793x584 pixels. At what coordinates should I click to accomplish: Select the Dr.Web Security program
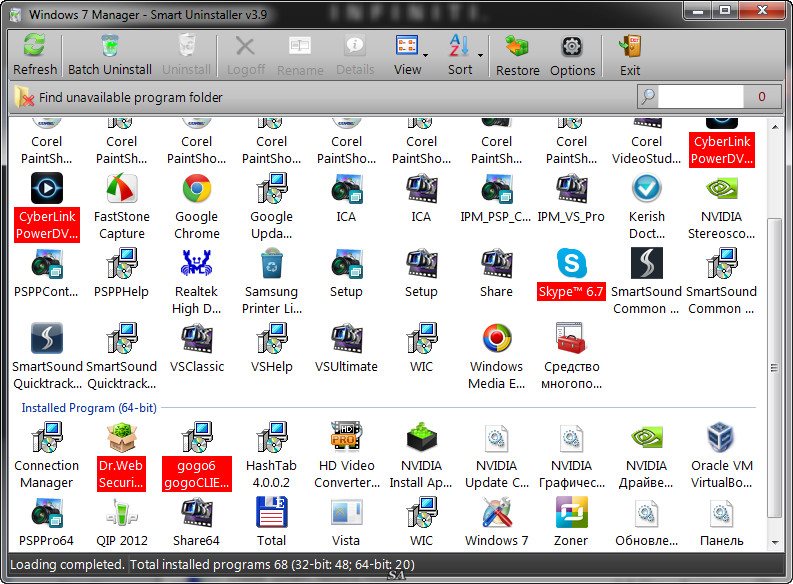click(121, 455)
